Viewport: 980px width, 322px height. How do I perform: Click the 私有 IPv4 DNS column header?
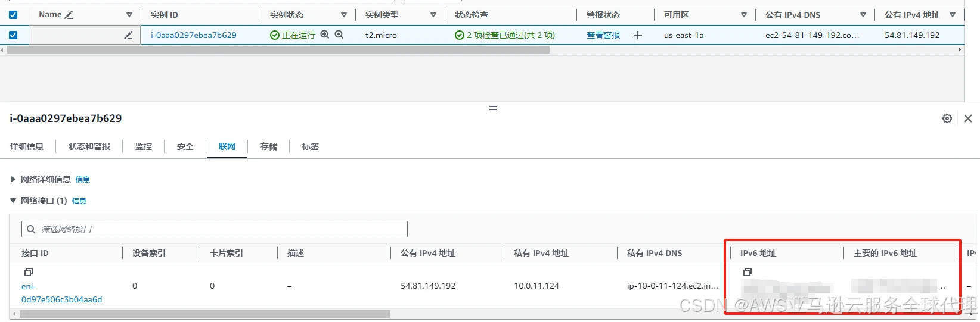tap(655, 253)
